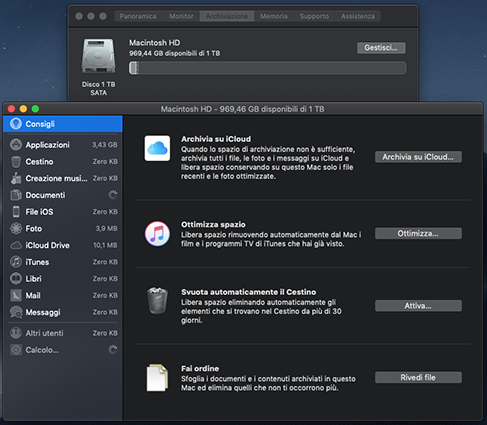Click the Creazione musicale sidebar icon
The image size is (487, 425).
tap(16, 178)
